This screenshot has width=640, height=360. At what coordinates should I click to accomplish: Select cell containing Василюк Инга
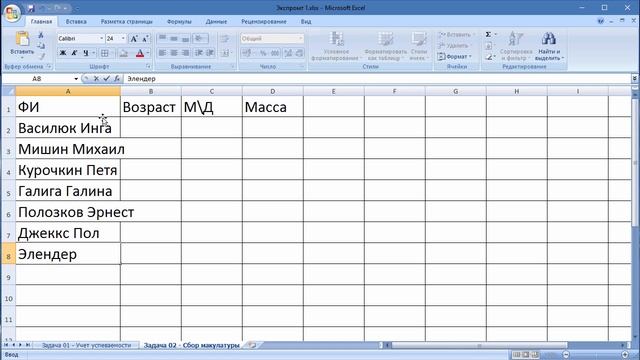(68, 128)
